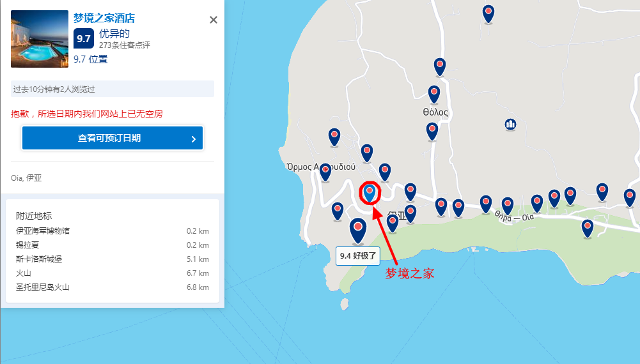640x364 pixels.
Task: Click the pin overlapping the Όρμος Αμμουδιού label
Action: (325, 171)
